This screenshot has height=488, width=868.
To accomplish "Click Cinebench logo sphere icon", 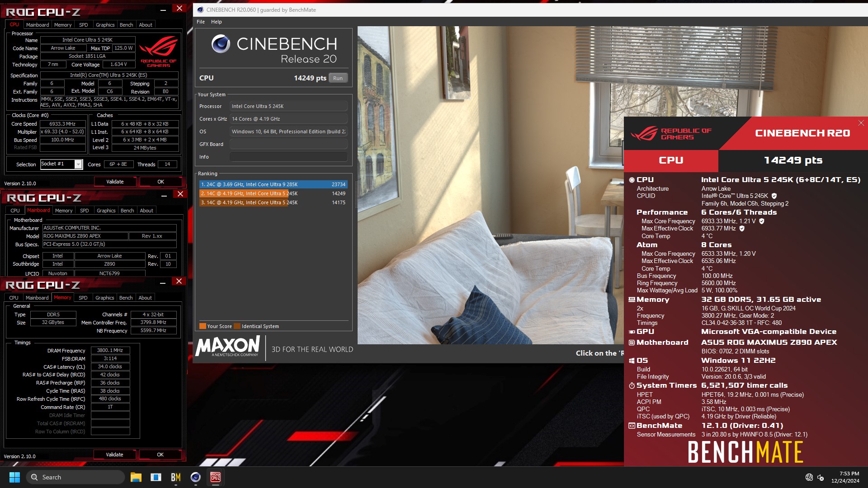I will [x=221, y=44].
